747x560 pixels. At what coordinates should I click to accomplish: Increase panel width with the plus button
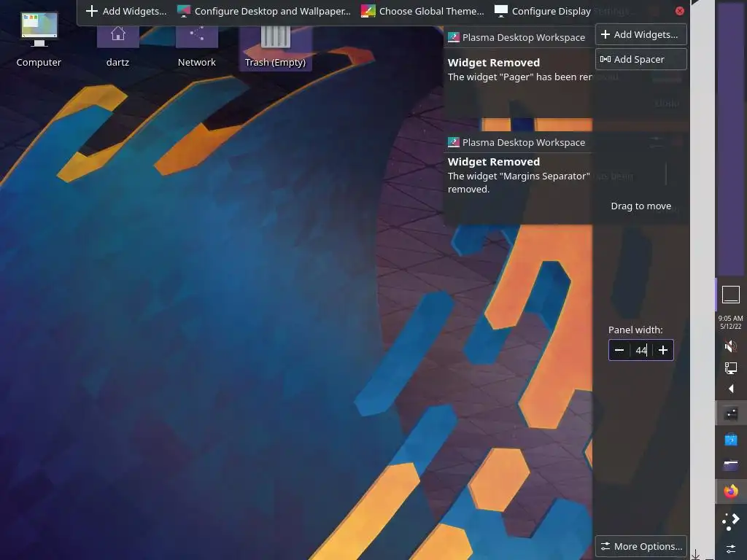coord(663,351)
